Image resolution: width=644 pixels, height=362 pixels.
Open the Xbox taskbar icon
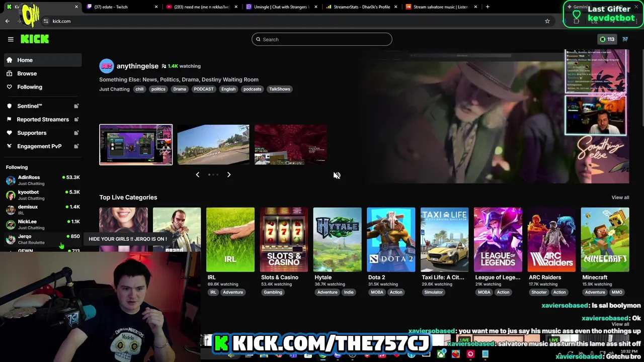(441, 354)
